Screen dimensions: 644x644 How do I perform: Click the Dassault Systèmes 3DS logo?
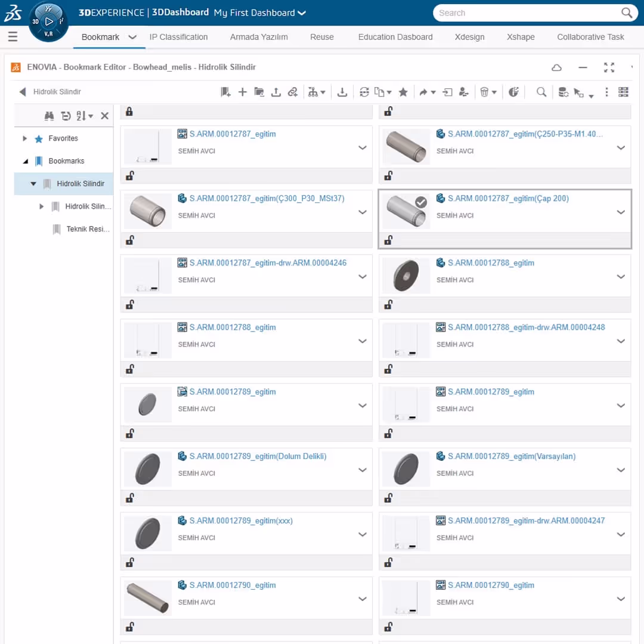coord(13,13)
